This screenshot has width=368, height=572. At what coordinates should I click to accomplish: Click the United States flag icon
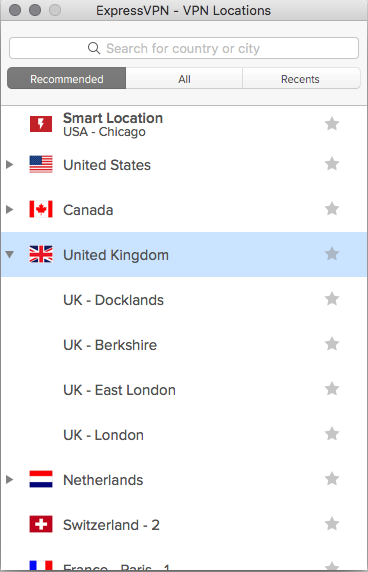click(41, 165)
